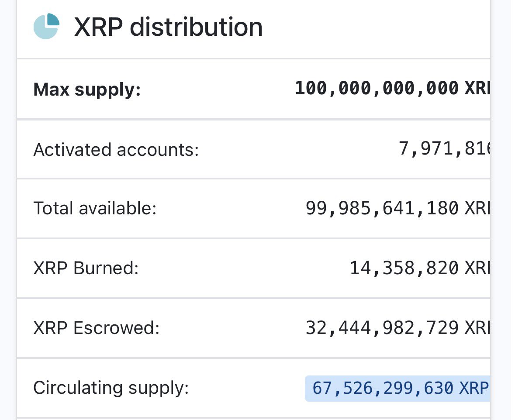Click the 100,000,000,000 XRP max supply value

tap(393, 88)
